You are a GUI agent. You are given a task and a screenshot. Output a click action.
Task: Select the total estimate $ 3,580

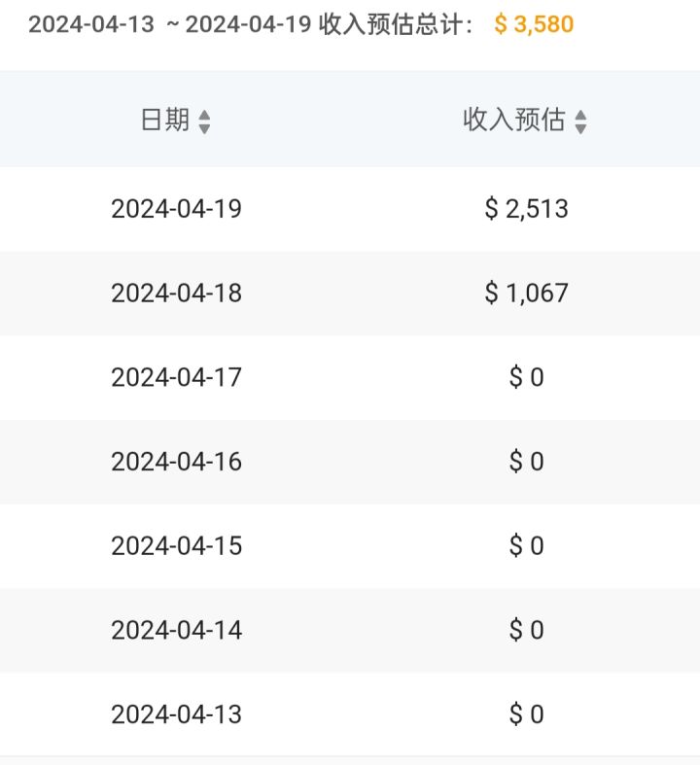click(534, 24)
